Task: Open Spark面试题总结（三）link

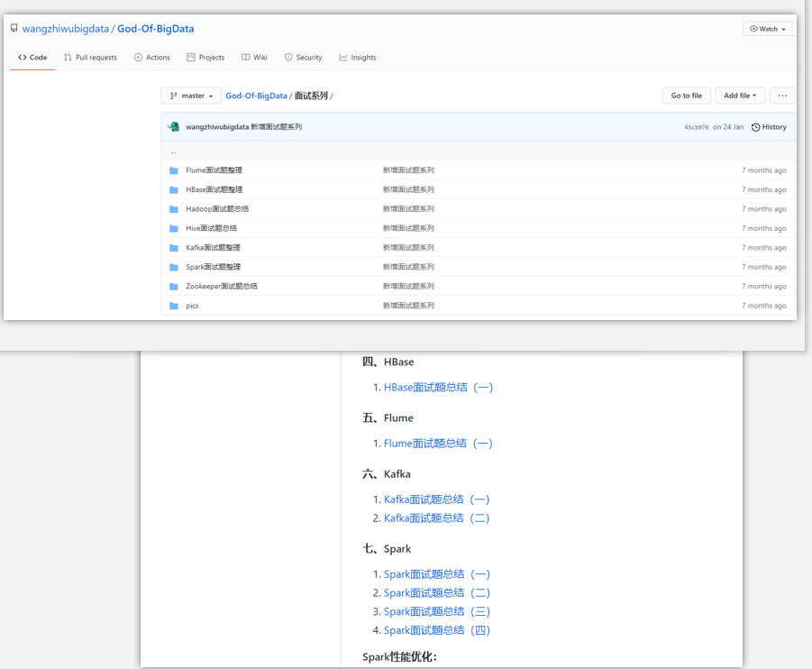Action: pos(437,611)
